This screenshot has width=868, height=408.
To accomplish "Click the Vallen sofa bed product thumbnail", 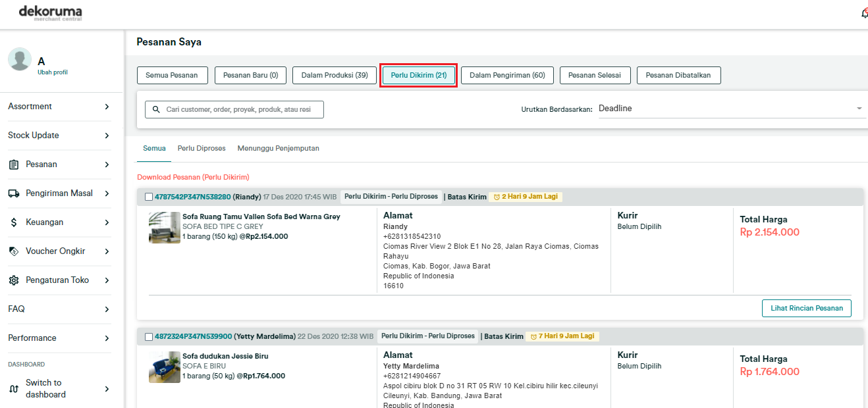I will coord(165,228).
